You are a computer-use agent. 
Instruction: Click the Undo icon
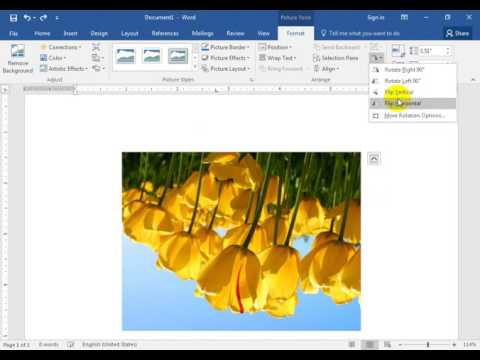(27, 18)
